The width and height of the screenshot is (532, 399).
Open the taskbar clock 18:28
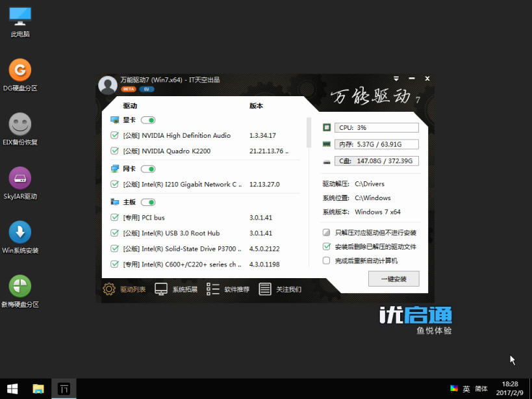point(510,389)
